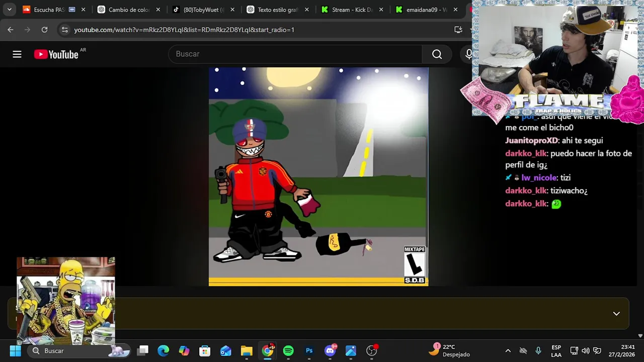Open the YouTube hamburger guide menu
This screenshot has width=644, height=362.
click(x=17, y=54)
